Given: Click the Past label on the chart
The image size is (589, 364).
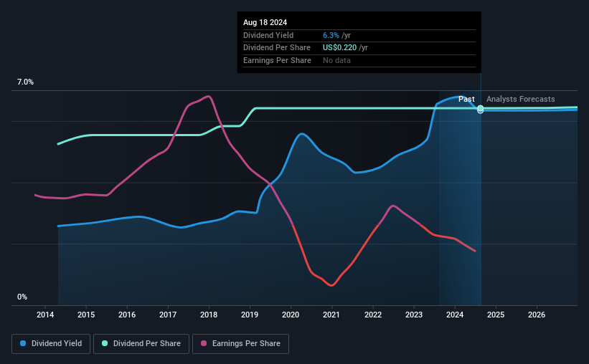Looking at the screenshot, I should click(466, 99).
